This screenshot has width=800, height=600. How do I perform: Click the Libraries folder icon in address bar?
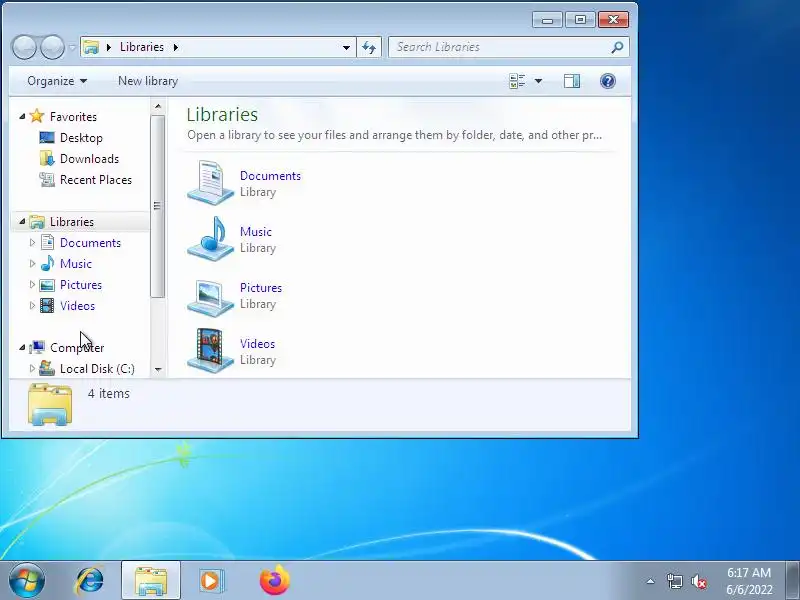[91, 47]
